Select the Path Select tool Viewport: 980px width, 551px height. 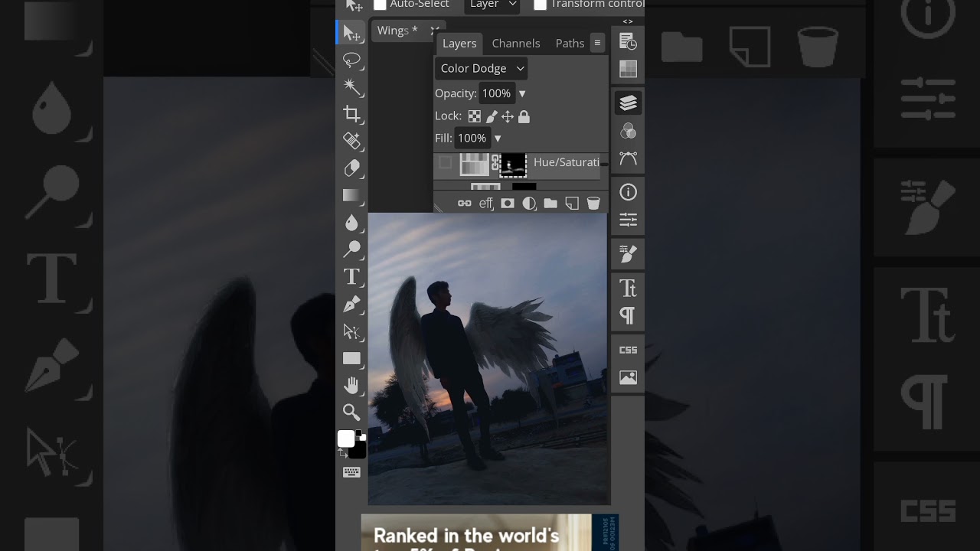click(x=352, y=331)
